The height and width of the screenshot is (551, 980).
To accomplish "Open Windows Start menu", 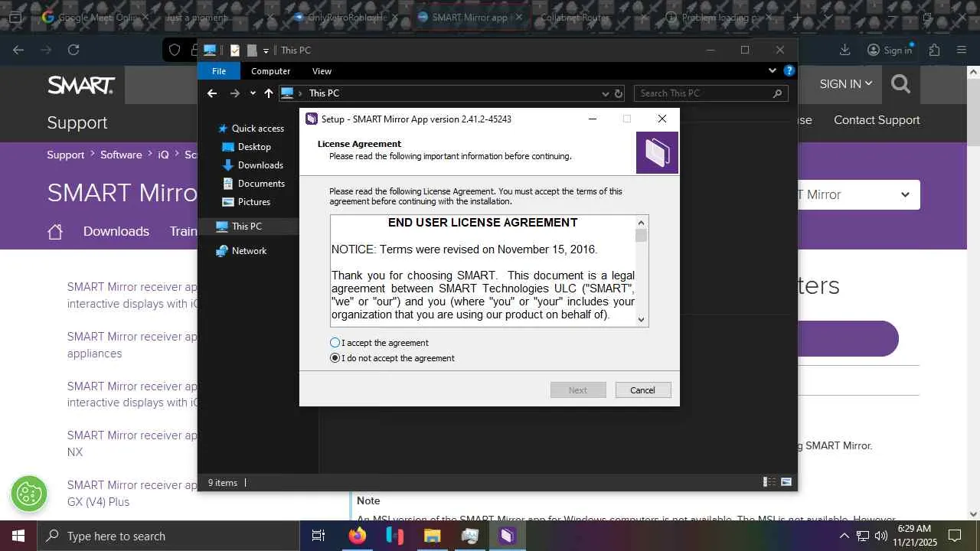I will pyautogui.click(x=18, y=536).
